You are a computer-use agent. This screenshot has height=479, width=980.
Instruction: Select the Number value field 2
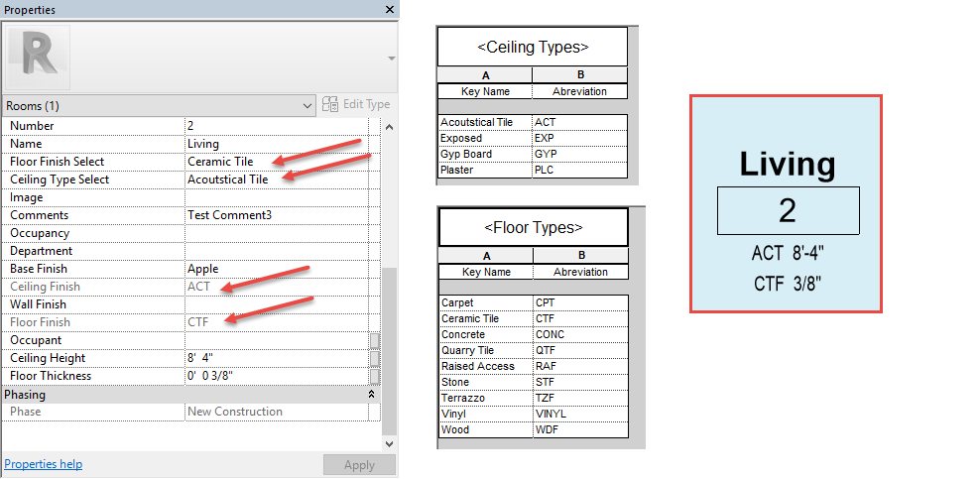pyautogui.click(x=277, y=126)
